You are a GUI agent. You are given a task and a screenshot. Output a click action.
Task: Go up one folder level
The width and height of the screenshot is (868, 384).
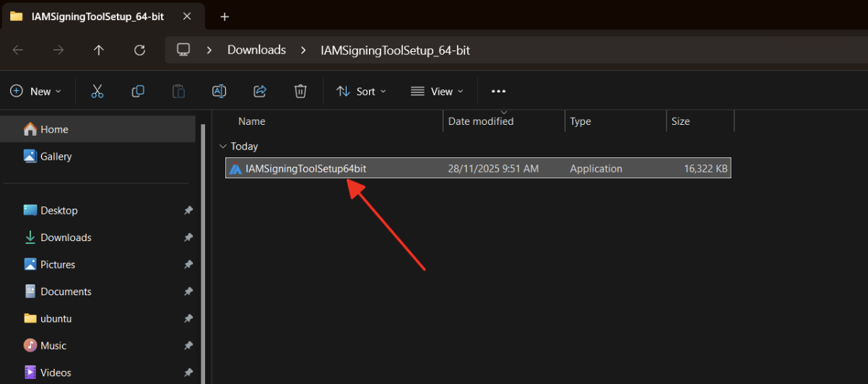(x=99, y=50)
